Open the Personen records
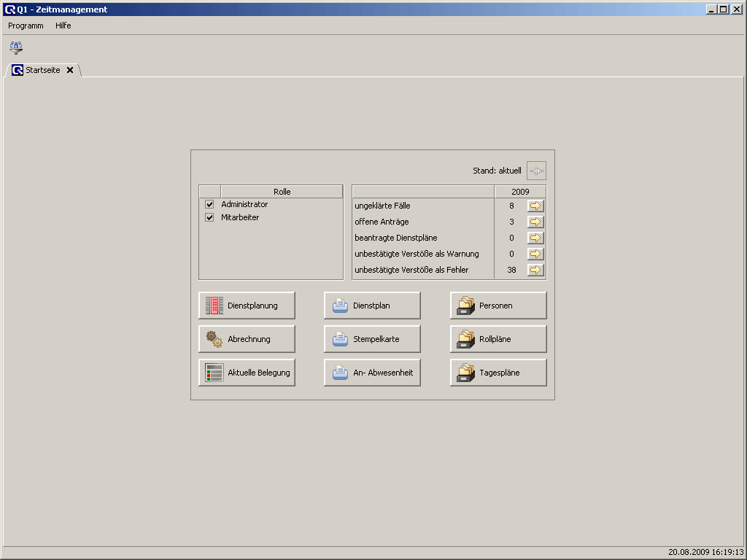Screen dimensions: 747x560 (498, 306)
